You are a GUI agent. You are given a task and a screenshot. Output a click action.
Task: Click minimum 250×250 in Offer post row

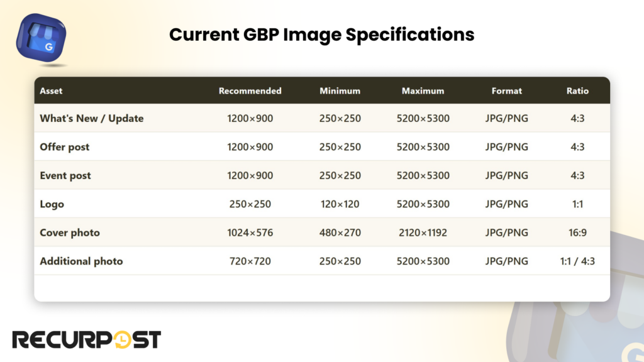click(340, 147)
